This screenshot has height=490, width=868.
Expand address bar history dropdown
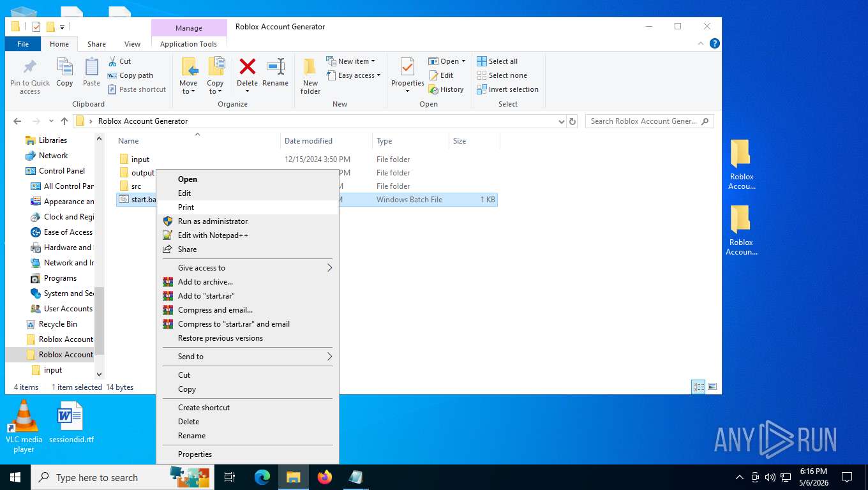tap(561, 121)
